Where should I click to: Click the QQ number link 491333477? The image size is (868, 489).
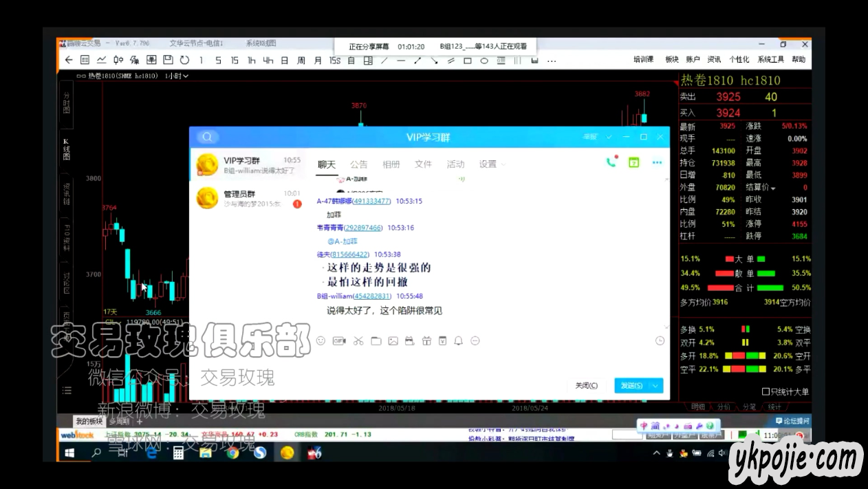click(x=371, y=202)
